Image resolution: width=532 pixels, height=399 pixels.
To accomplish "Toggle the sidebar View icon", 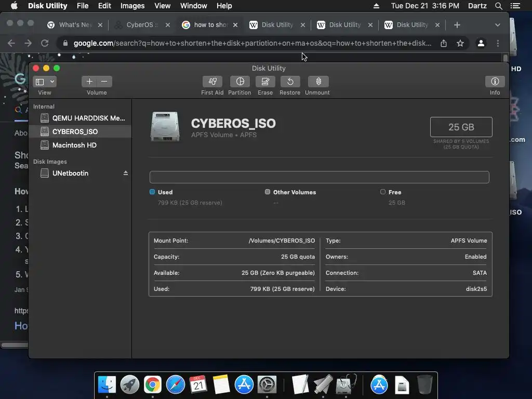I will coord(40,82).
